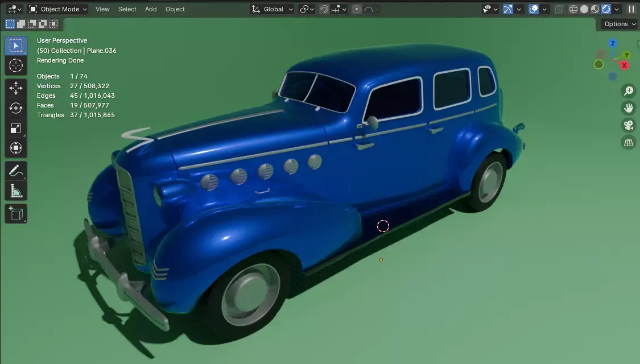Select the Select Box tool
Image resolution: width=640 pixels, height=364 pixels.
(x=16, y=45)
